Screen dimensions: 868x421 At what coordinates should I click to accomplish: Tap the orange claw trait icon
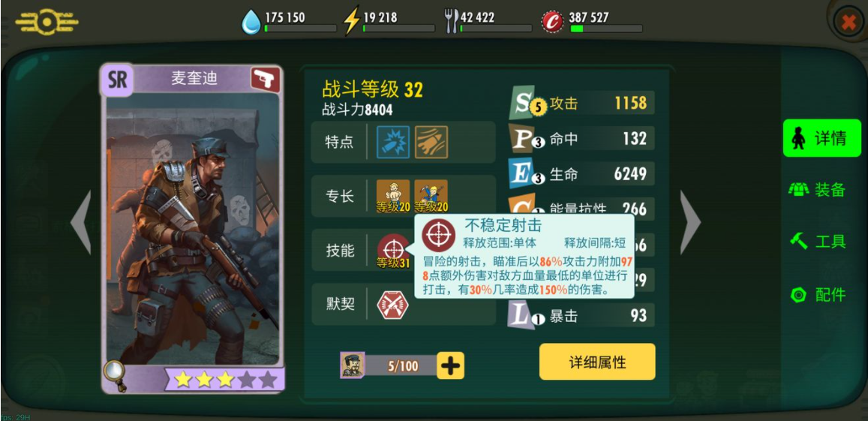click(431, 142)
